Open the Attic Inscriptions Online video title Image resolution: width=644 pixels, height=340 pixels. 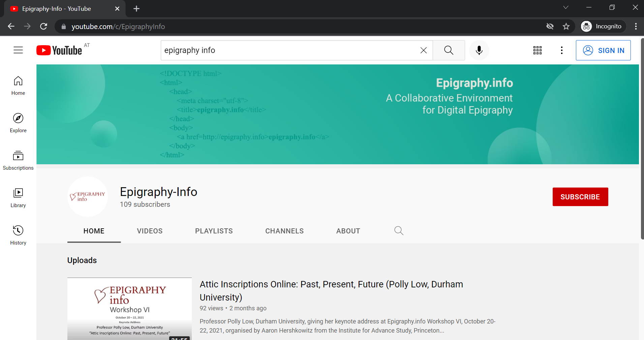(x=331, y=291)
